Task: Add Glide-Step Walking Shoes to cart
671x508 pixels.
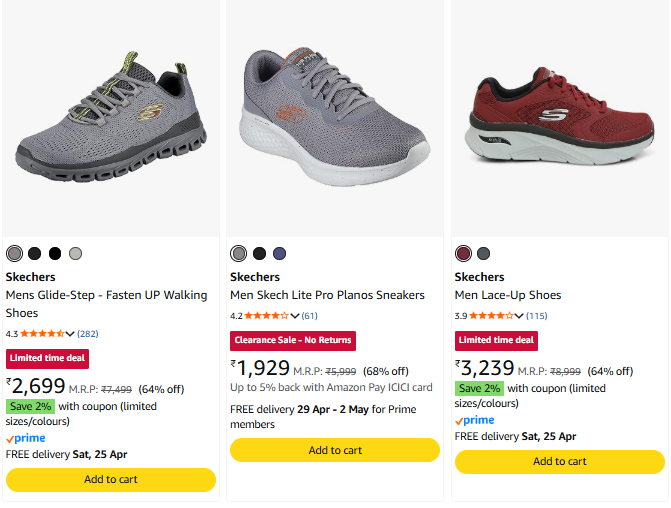Action: [x=110, y=480]
